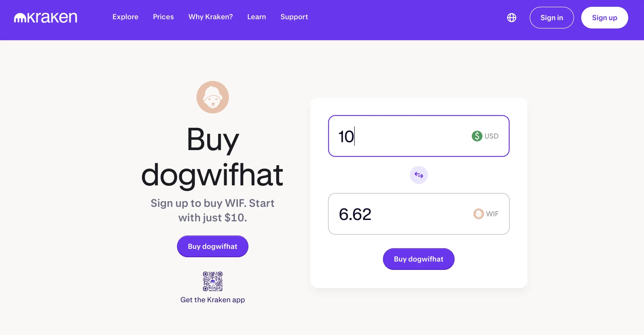Click the swap/exchange arrows icon
This screenshot has height=335, width=644.
pyautogui.click(x=419, y=175)
